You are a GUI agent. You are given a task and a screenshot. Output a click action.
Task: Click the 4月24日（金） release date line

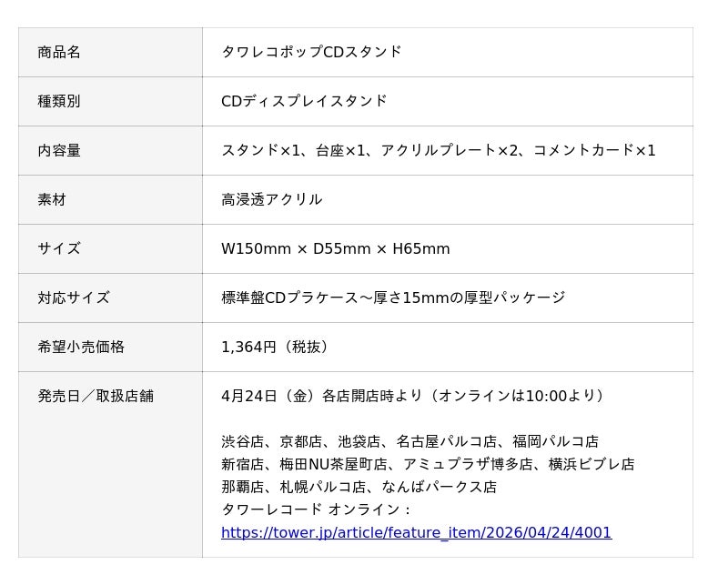(413, 396)
